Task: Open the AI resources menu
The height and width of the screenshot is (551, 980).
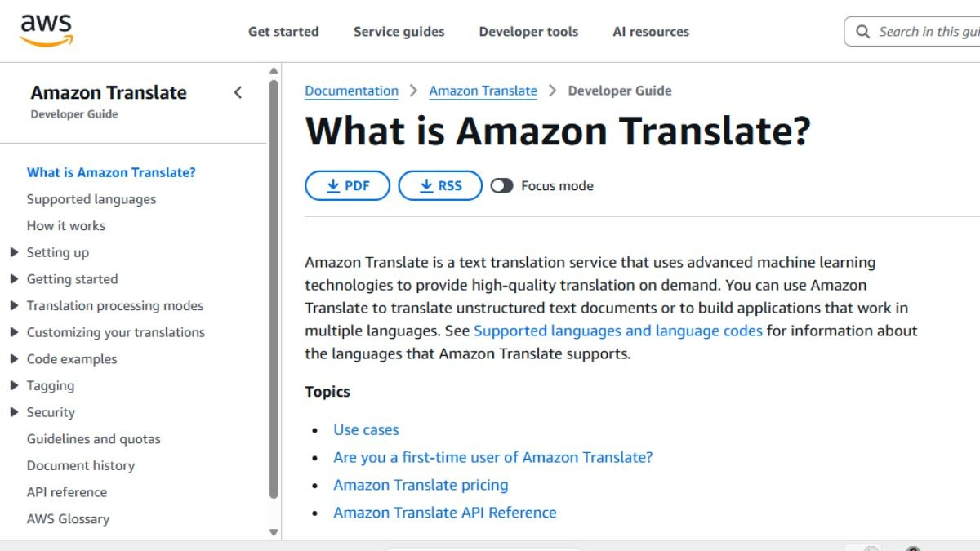Action: pyautogui.click(x=650, y=31)
